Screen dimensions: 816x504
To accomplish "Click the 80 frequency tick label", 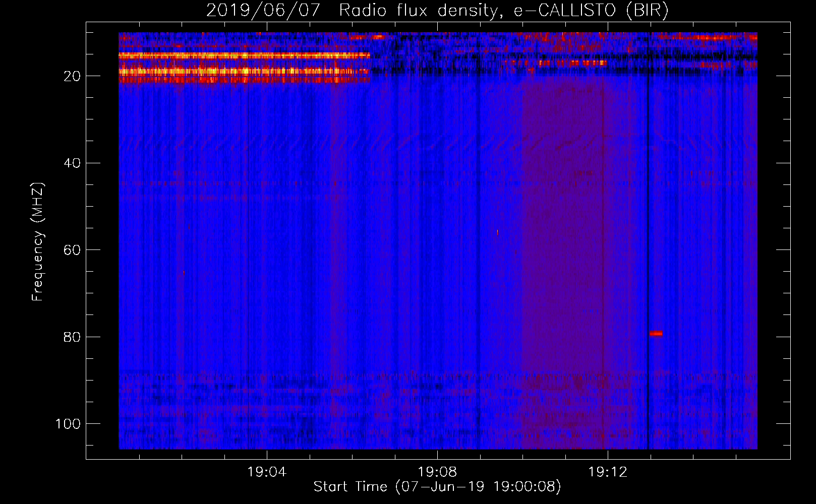I will [73, 337].
